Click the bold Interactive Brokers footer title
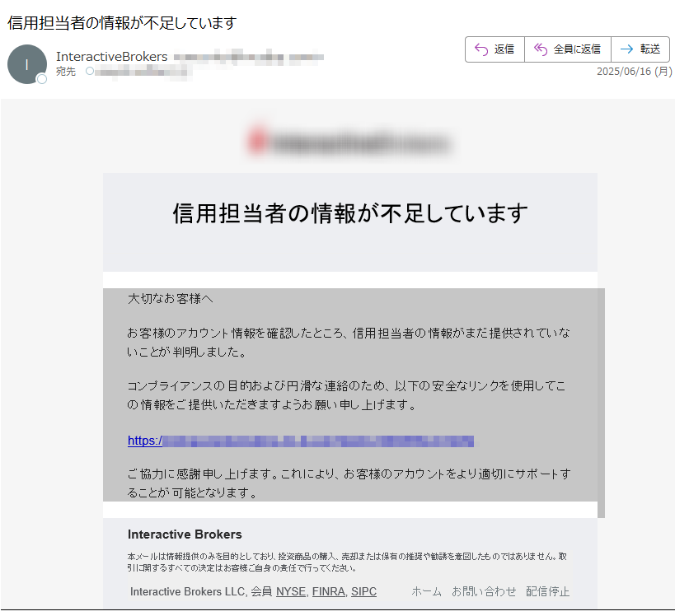675x616 pixels. point(185,534)
